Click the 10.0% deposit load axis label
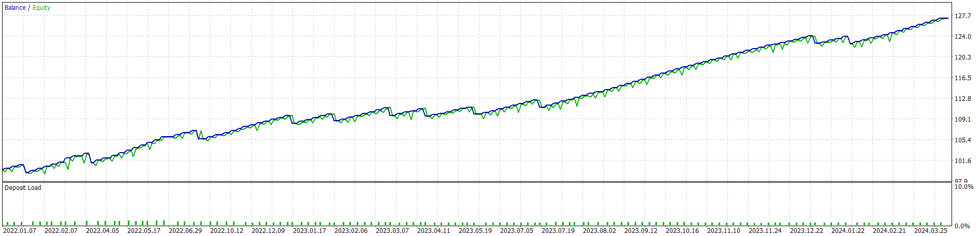Viewport: 980px width, 236px height. [964, 187]
